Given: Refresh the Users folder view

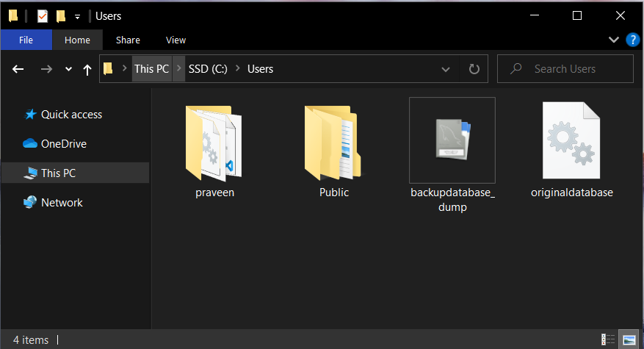Looking at the screenshot, I should [x=474, y=68].
